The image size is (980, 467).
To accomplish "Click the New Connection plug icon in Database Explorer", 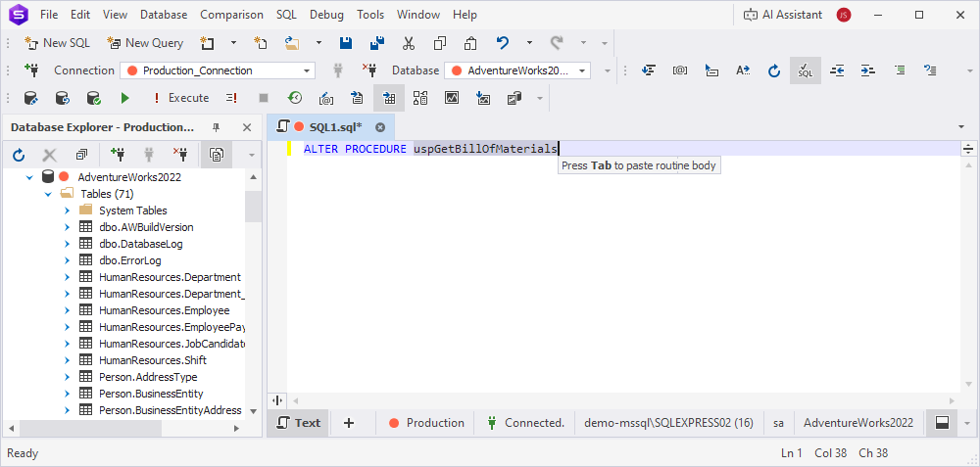I will [119, 155].
